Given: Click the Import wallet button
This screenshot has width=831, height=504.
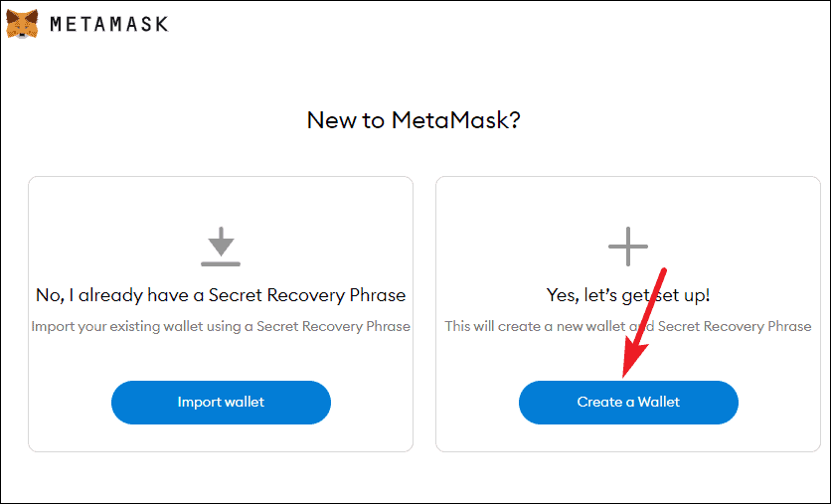Looking at the screenshot, I should tap(221, 403).
